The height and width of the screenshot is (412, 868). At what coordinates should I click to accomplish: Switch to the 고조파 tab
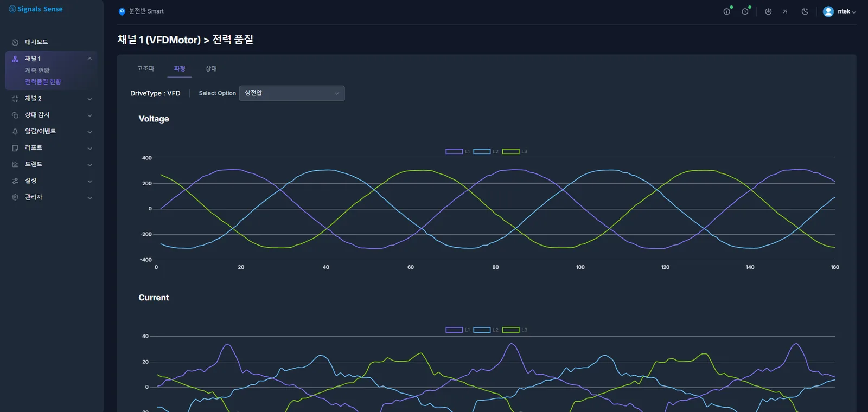click(145, 69)
